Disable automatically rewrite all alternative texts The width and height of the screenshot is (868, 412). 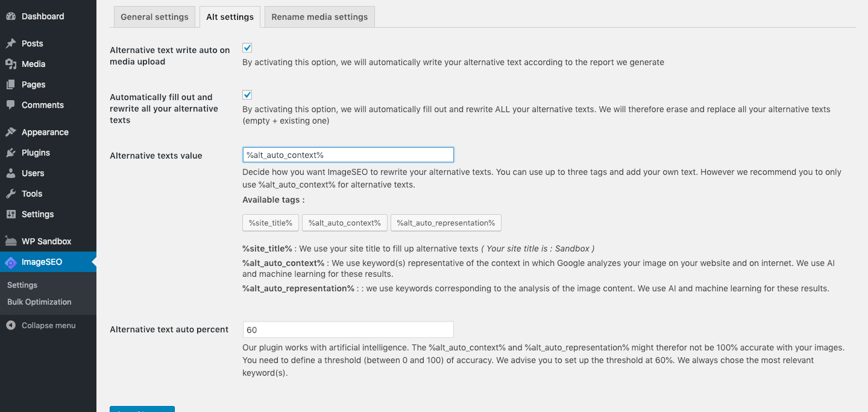point(247,95)
